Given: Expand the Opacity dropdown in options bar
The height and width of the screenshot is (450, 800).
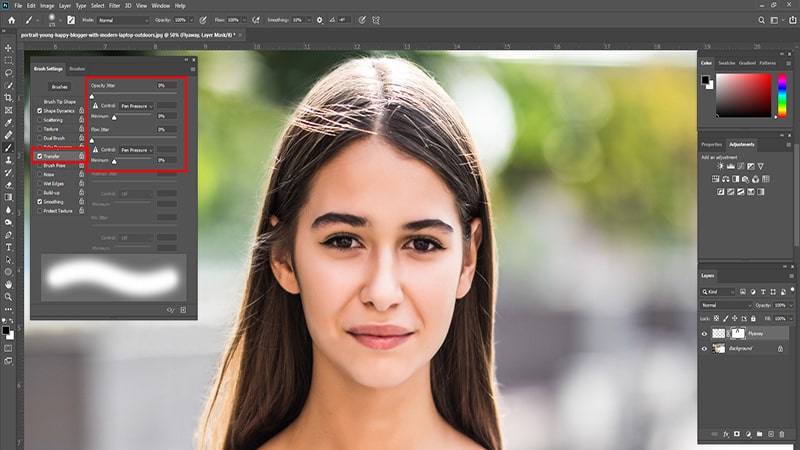Looking at the screenshot, I should pyautogui.click(x=191, y=20).
